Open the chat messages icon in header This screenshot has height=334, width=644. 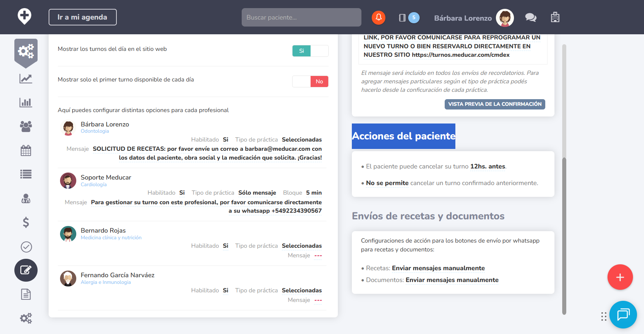click(531, 17)
